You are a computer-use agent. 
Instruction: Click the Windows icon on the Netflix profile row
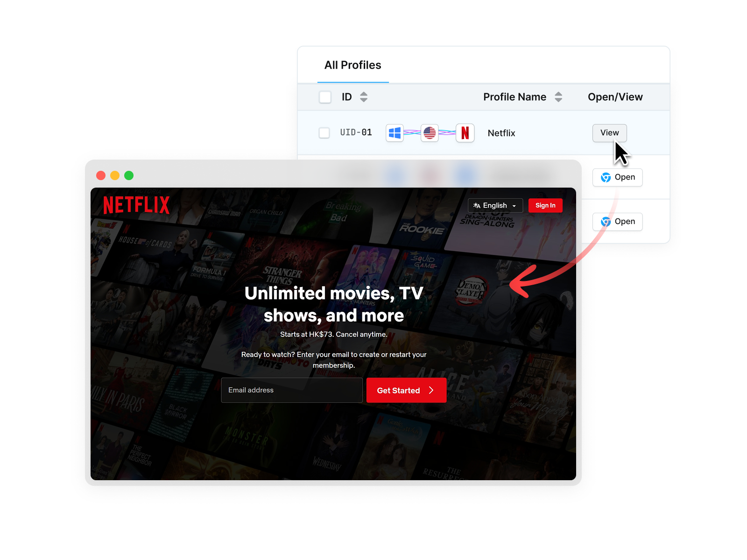point(395,133)
